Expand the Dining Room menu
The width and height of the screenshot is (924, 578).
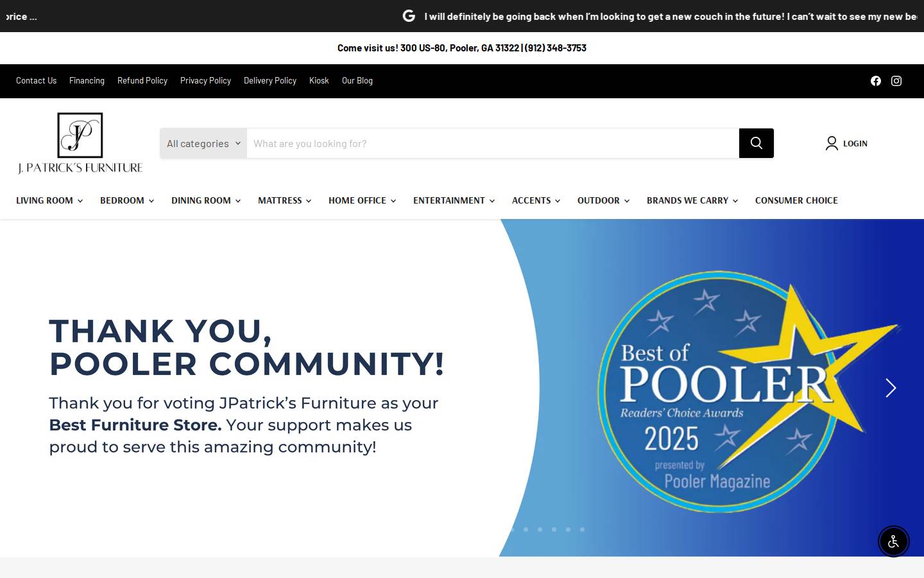coord(206,200)
